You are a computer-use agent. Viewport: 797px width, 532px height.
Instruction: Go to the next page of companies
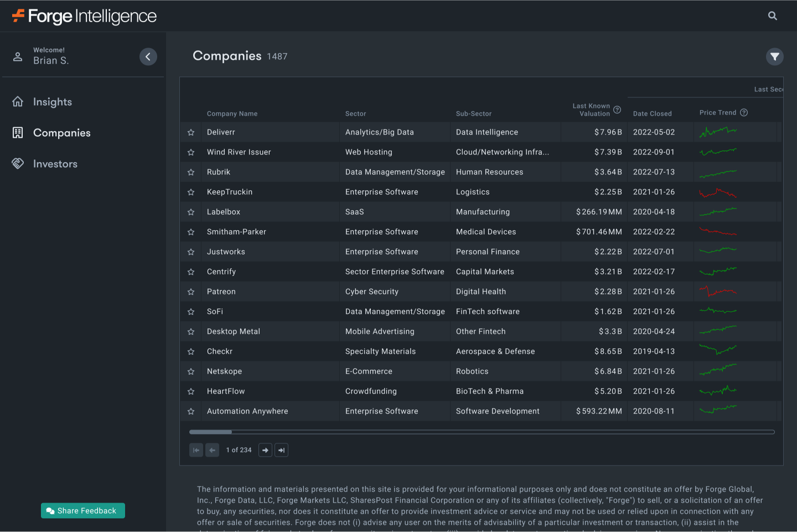[x=265, y=450]
